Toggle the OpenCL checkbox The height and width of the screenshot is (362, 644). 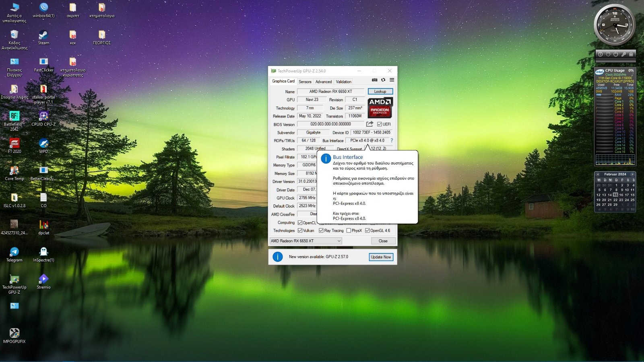point(300,222)
